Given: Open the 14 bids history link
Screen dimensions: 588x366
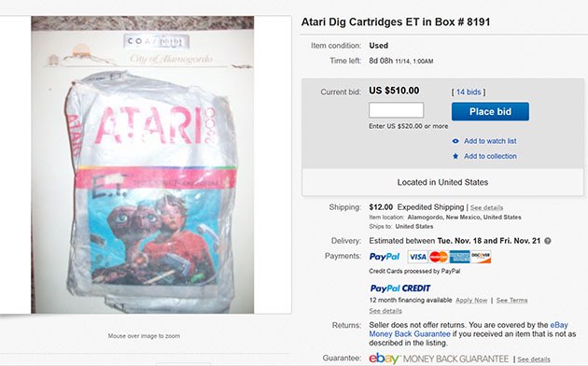Looking at the screenshot, I should tap(469, 91).
